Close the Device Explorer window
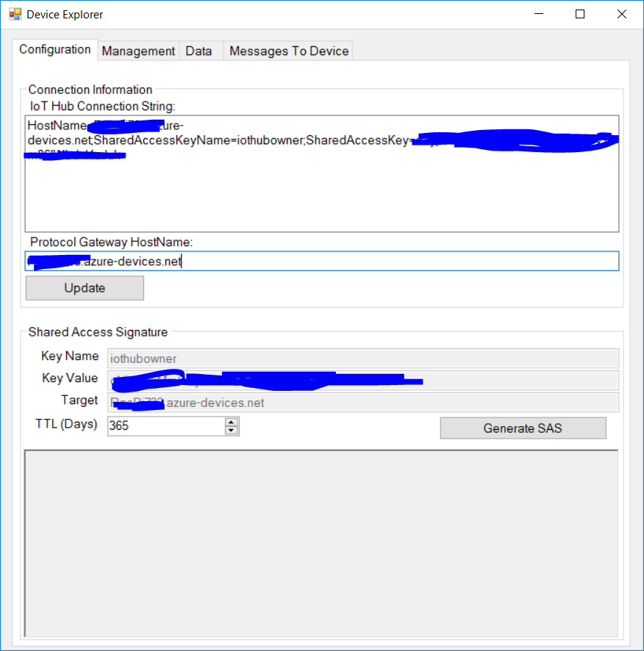 tap(622, 14)
